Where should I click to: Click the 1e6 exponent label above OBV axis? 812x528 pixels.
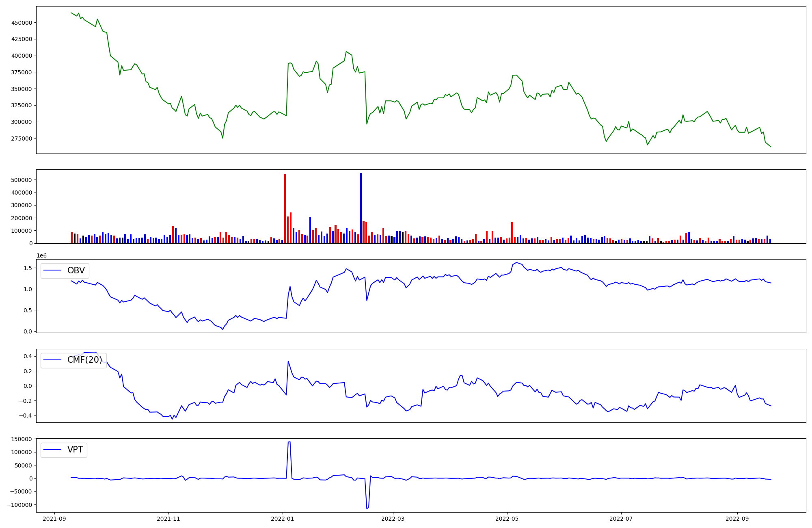coord(41,255)
